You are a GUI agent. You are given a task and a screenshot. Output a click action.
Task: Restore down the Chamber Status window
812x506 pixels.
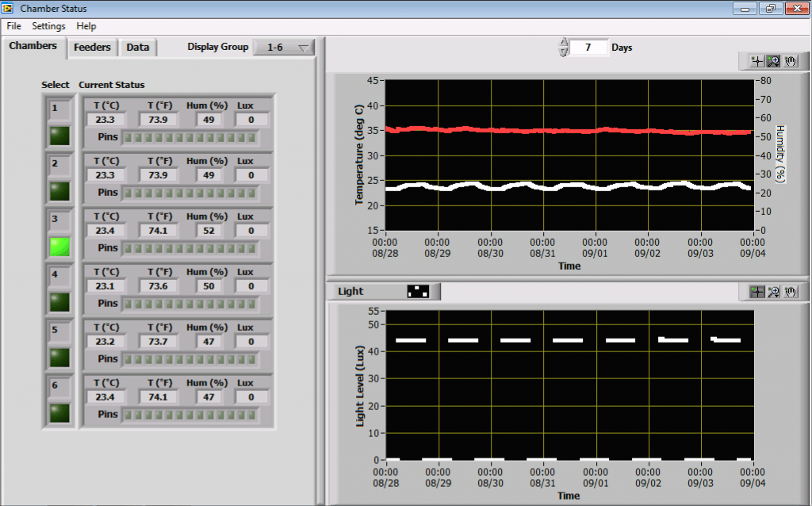pyautogui.click(x=771, y=8)
